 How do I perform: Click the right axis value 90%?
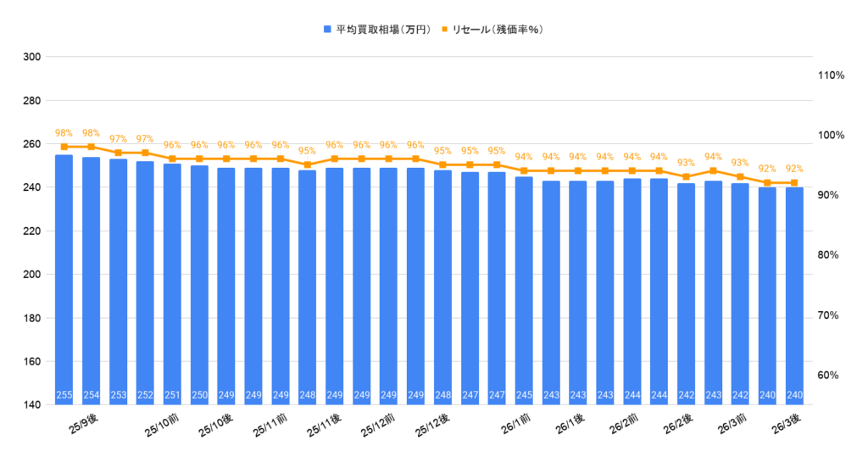[x=829, y=195]
